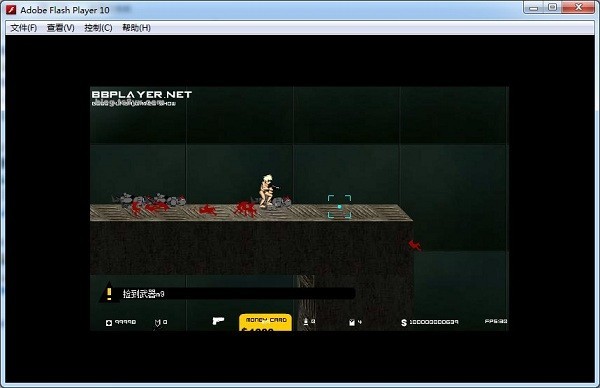
Task: Click the health cross icon
Action: [x=109, y=323]
